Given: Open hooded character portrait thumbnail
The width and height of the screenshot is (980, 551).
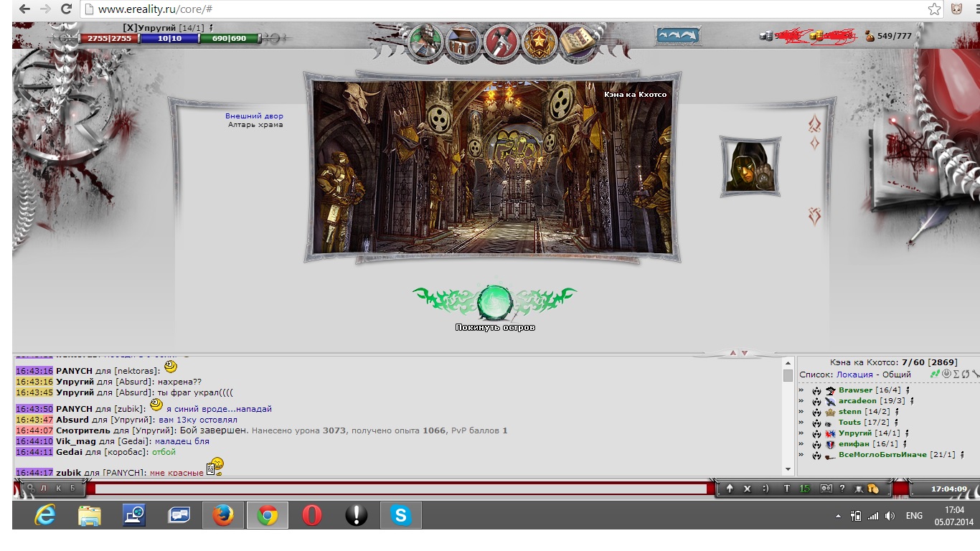Looking at the screenshot, I should click(750, 166).
